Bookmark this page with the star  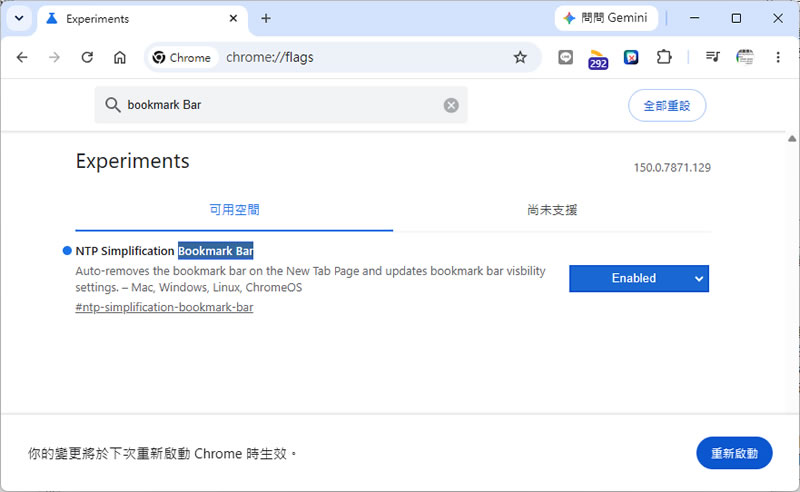coord(520,57)
